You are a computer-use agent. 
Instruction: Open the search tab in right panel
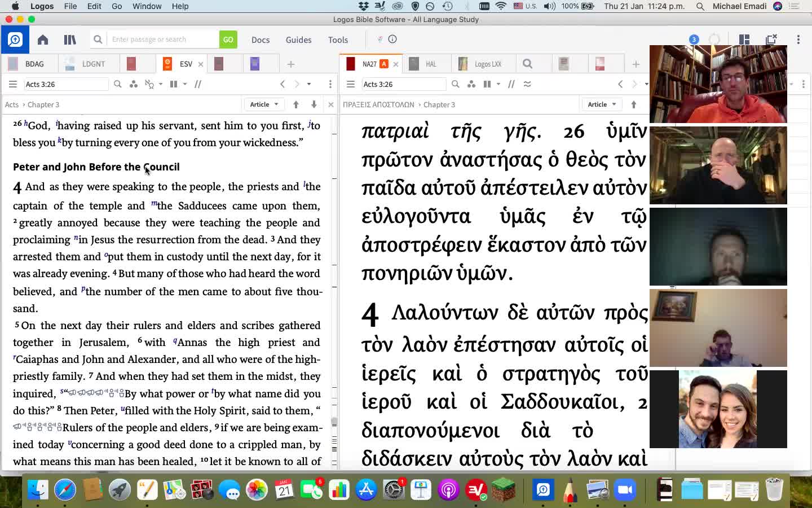click(528, 64)
